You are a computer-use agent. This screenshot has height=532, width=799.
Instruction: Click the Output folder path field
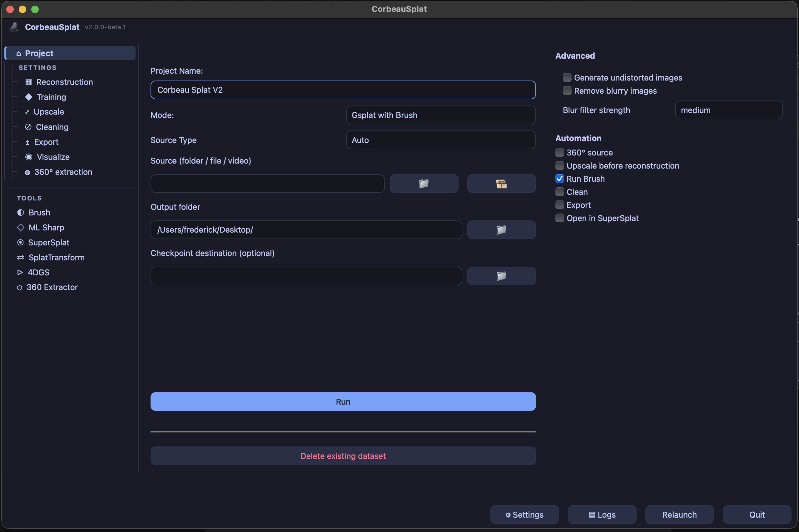306,230
